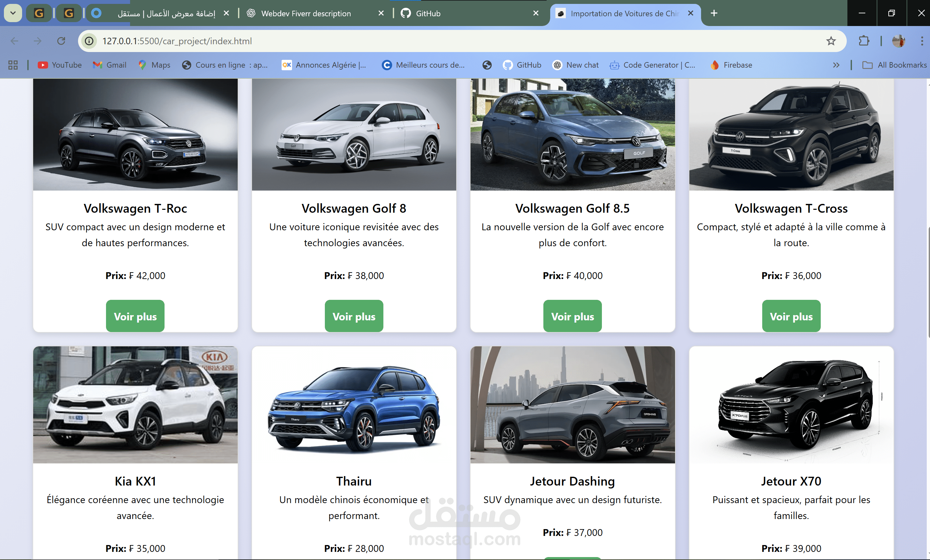
Task: Go forward to next page
Action: point(38,41)
